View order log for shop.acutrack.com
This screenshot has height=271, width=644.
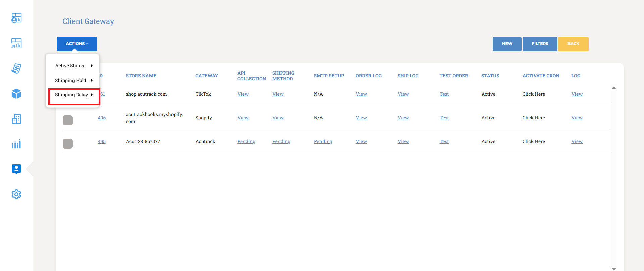(x=361, y=94)
